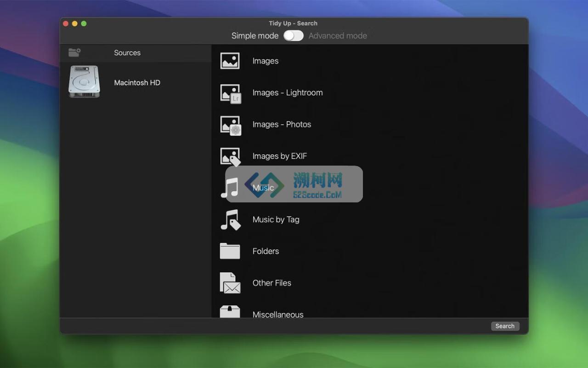Minimize the Tidy Up window
This screenshot has height=368, width=588.
click(75, 23)
